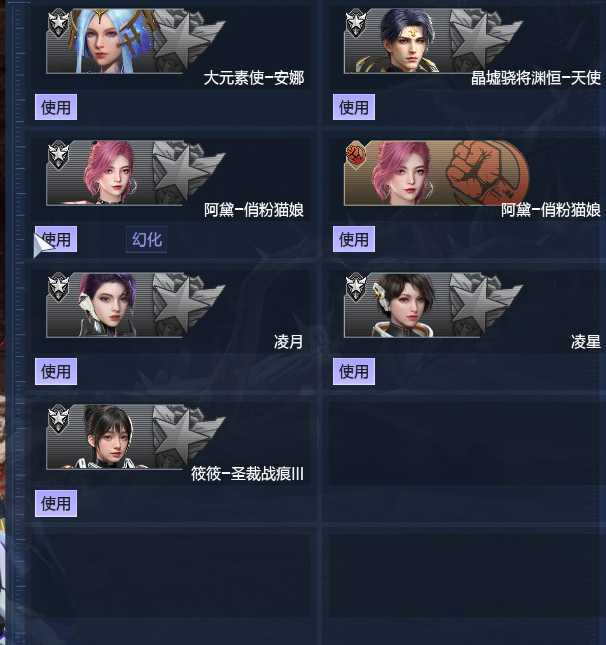606x645 pixels.
Task: Click red fist badge icon on 阿黛 card
Action: pos(356,155)
